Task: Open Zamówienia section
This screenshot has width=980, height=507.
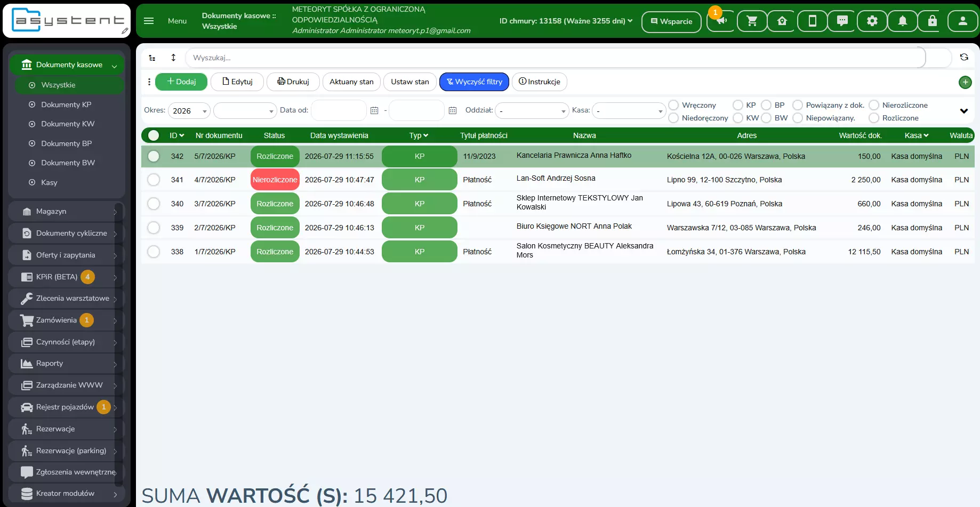Action: 66,320
